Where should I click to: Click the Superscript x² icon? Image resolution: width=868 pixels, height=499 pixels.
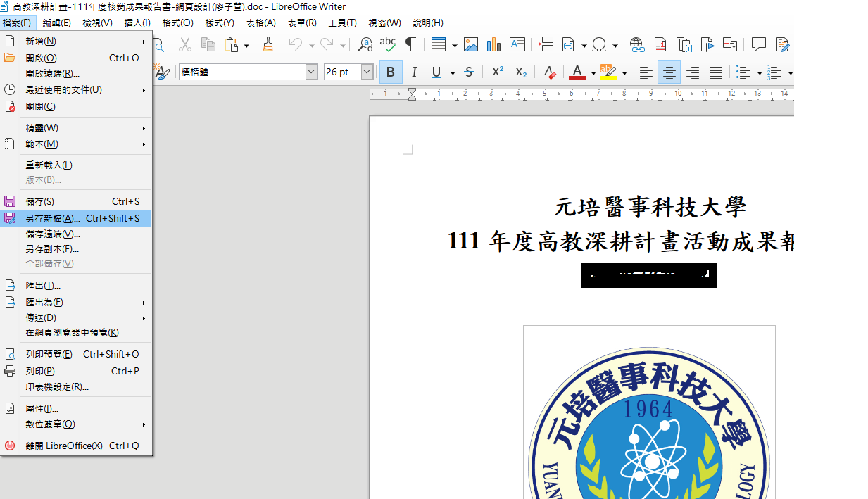[x=498, y=72]
